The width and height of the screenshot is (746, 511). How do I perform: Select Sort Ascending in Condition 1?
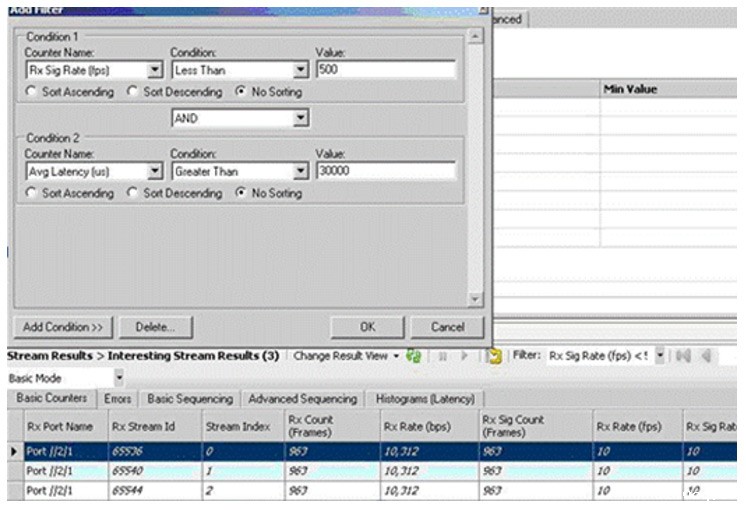pos(32,92)
